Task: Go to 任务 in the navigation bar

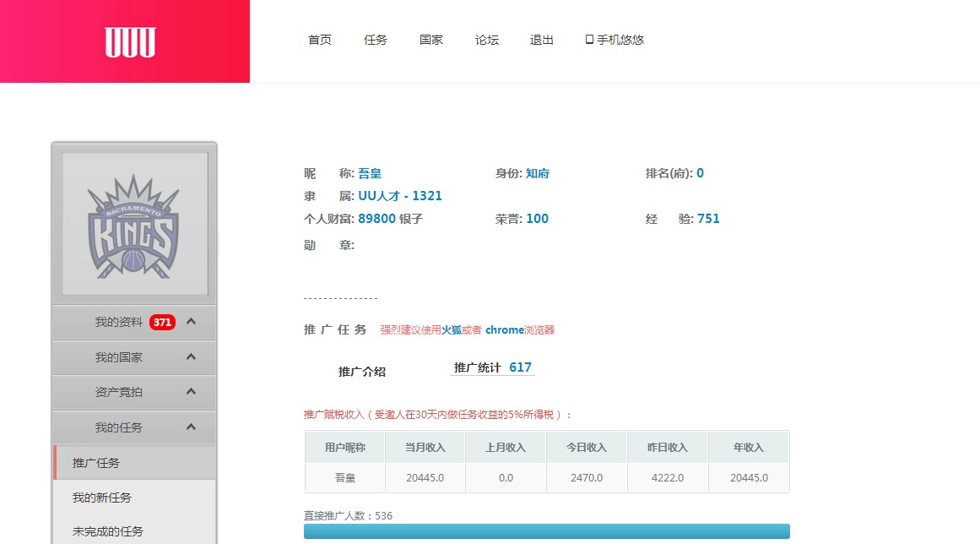Action: point(376,40)
